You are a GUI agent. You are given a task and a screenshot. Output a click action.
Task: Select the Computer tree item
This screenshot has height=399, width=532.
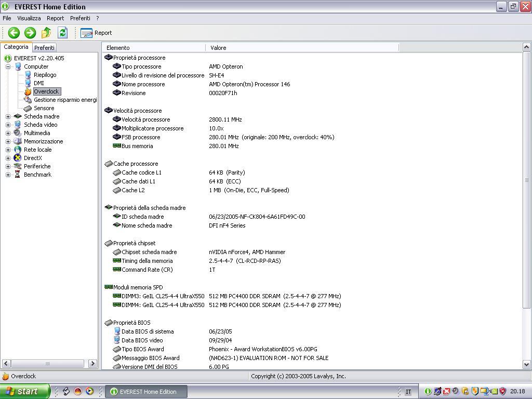(36, 66)
